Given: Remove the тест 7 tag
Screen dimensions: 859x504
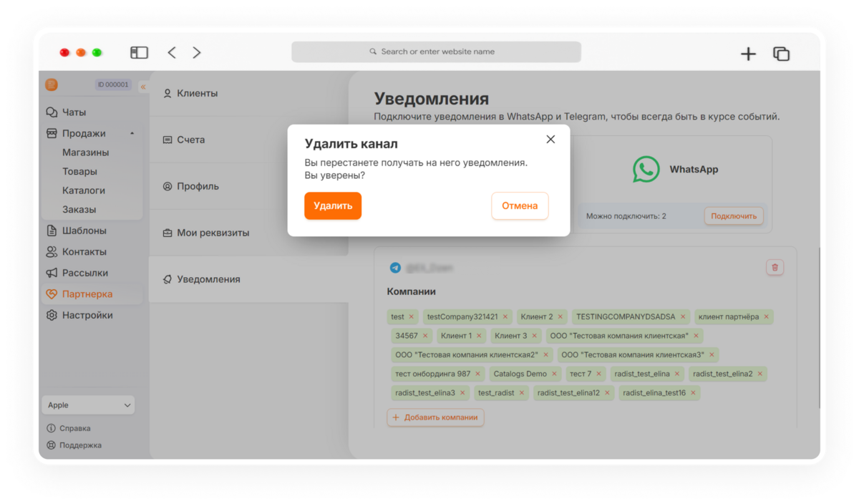Looking at the screenshot, I should [598, 374].
